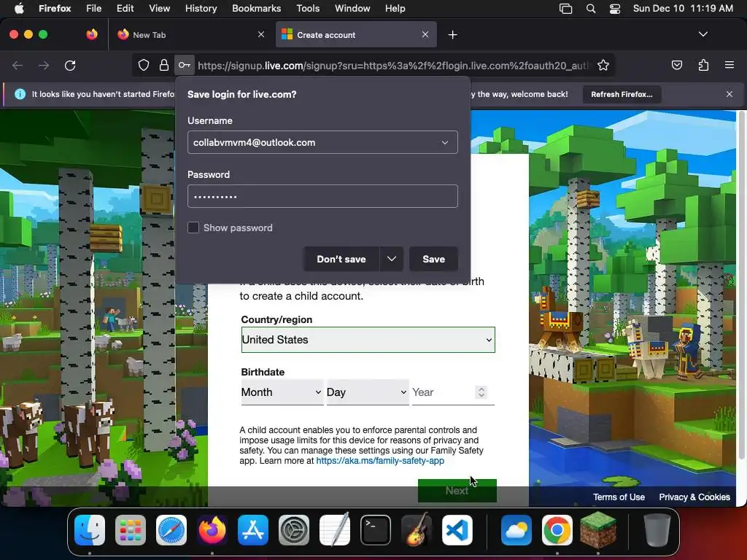The image size is (747, 560).
Task: Click the Next button on signup form
Action: [x=457, y=491]
